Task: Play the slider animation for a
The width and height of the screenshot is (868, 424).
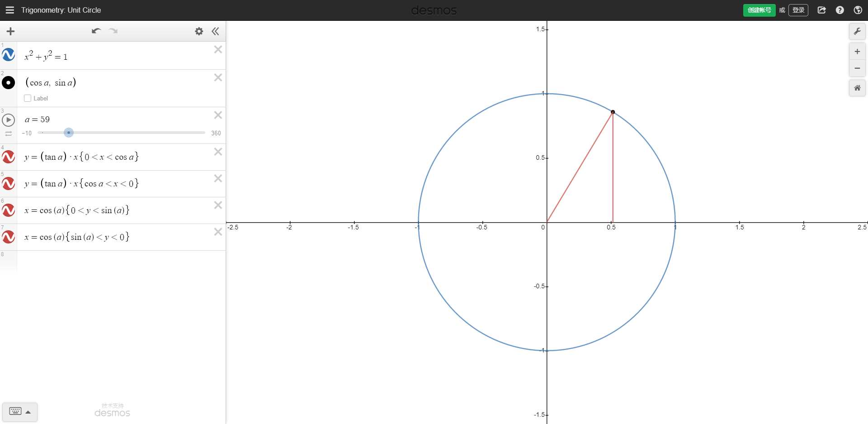Action: (x=9, y=120)
